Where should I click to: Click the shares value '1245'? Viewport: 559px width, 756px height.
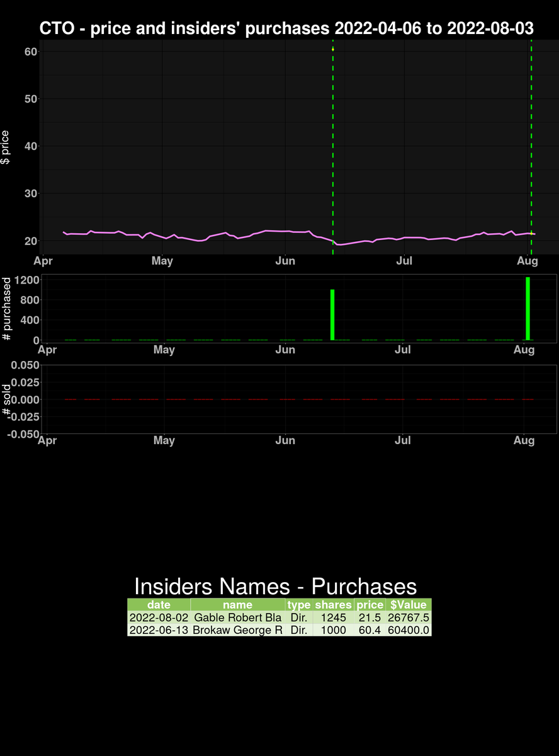tap(333, 618)
